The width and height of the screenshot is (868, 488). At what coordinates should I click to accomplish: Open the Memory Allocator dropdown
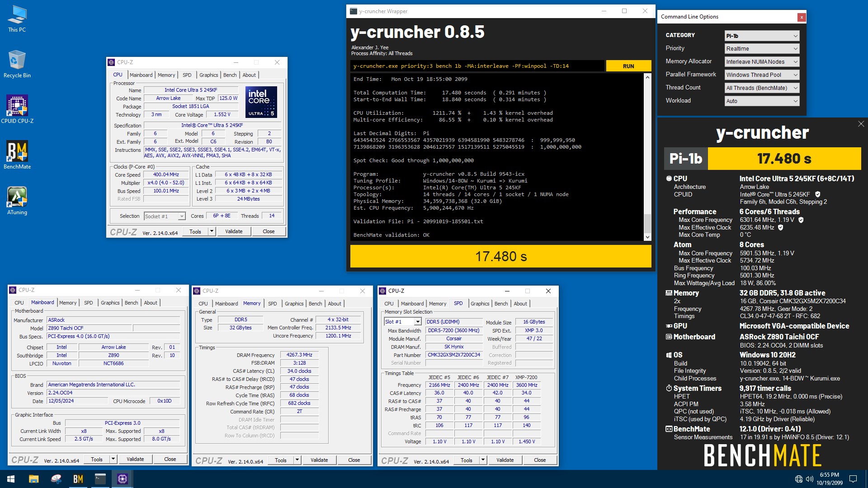pyautogui.click(x=762, y=62)
